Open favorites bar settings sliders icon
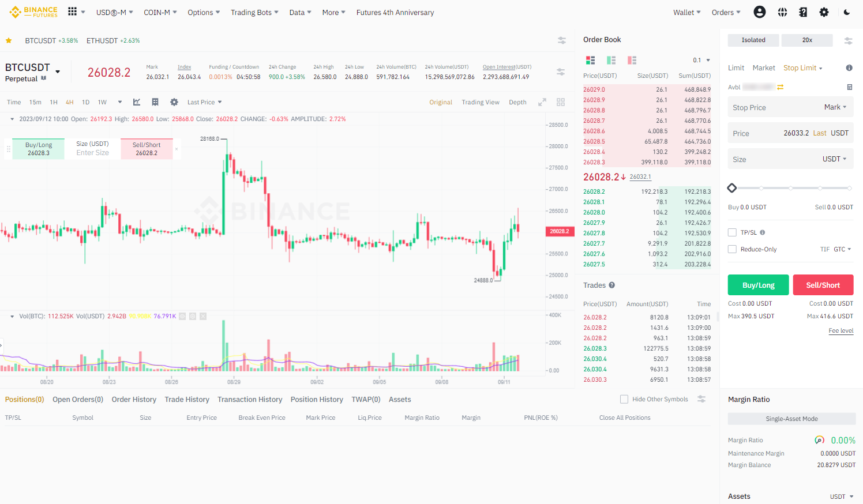The image size is (863, 504). 561,40
